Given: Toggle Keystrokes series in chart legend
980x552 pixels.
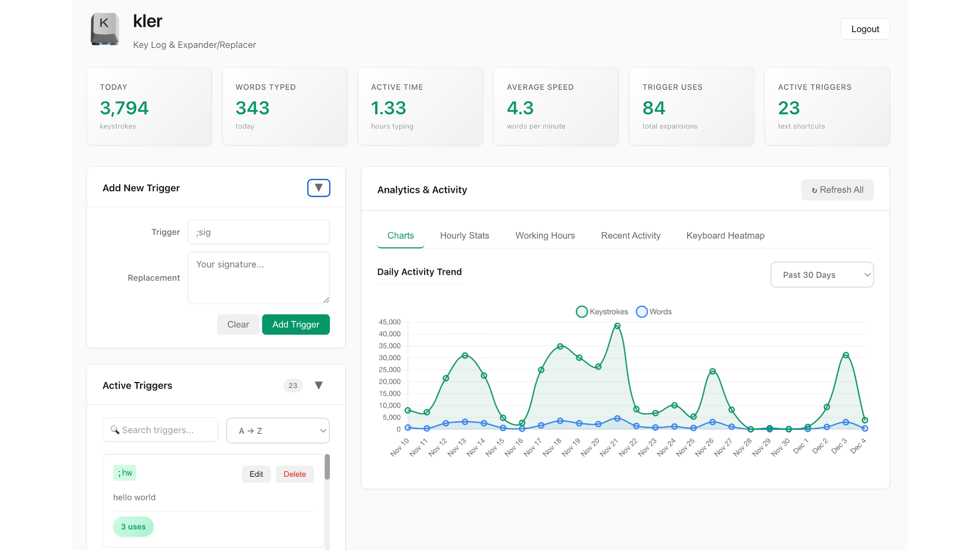Looking at the screenshot, I should [x=602, y=312].
